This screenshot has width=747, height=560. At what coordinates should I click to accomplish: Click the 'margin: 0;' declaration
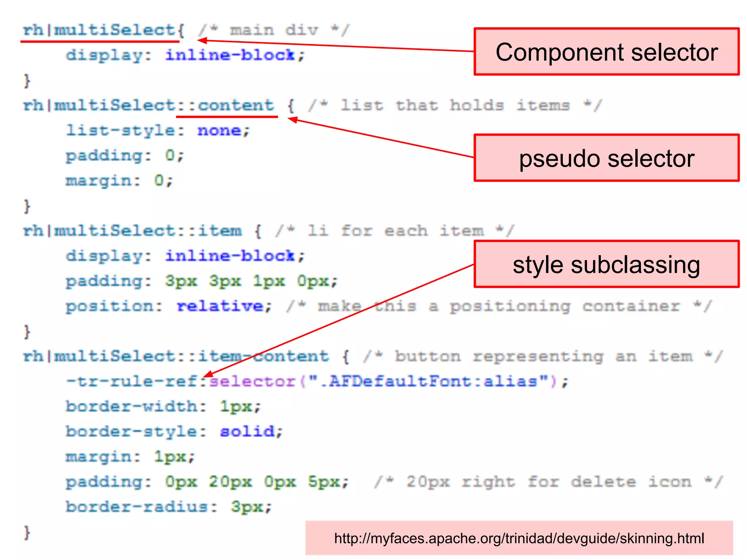(x=119, y=181)
